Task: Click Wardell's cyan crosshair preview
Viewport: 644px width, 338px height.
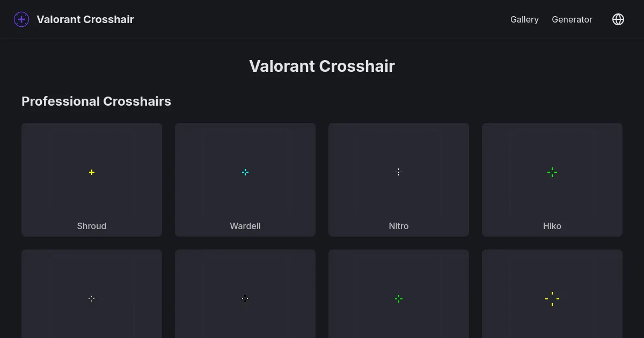Action: [x=245, y=172]
